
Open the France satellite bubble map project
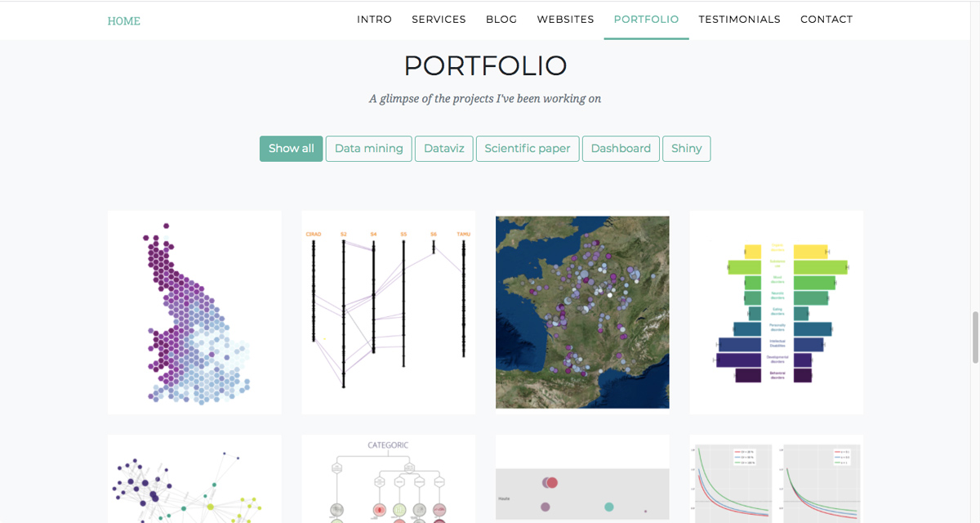(x=581, y=311)
